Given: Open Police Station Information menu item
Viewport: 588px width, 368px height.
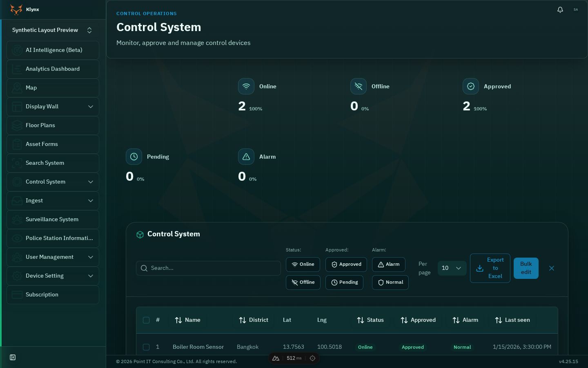Looking at the screenshot, I should point(53,238).
